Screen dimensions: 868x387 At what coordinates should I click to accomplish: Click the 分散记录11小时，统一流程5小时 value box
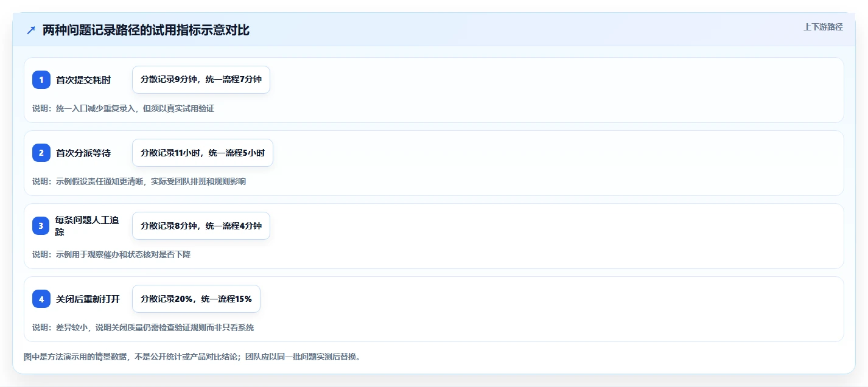(203, 153)
